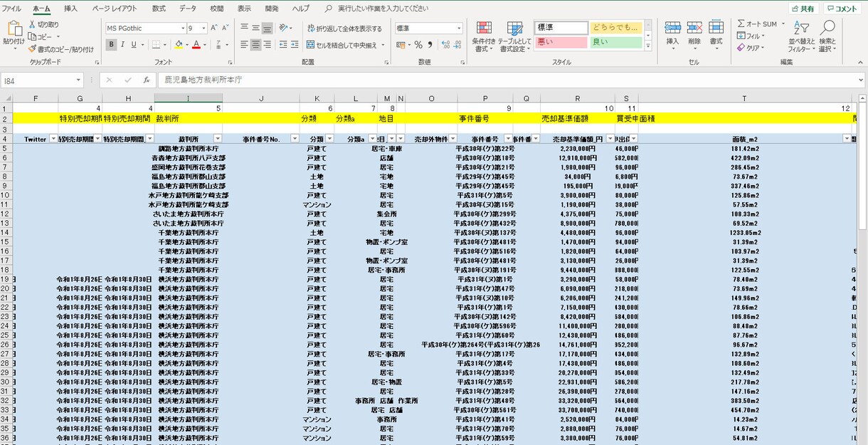Switch to the ページ レイアウト tab
This screenshot has width=868, height=445.
tap(115, 9)
